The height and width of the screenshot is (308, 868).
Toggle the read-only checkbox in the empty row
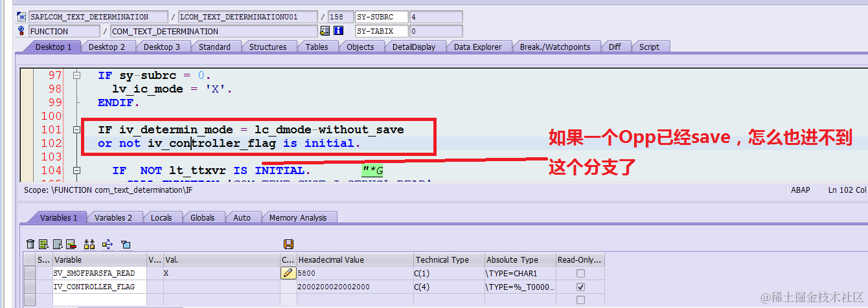pos(580,300)
